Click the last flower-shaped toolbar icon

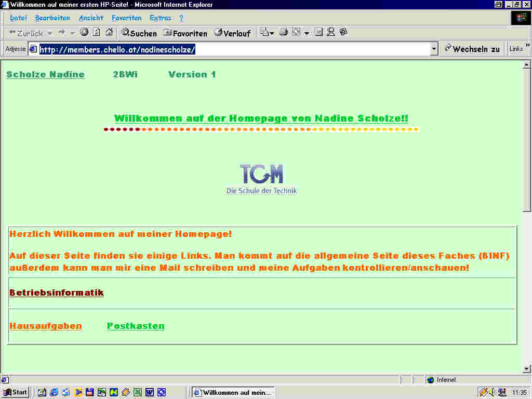click(x=343, y=32)
